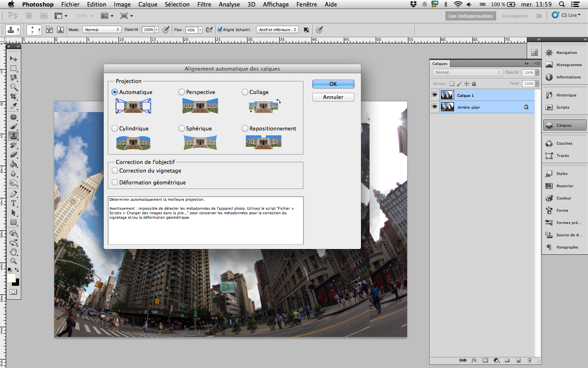Select the Arrière-plan layer thumbnail
Viewport: 588px width, 368px height.
coord(448,107)
